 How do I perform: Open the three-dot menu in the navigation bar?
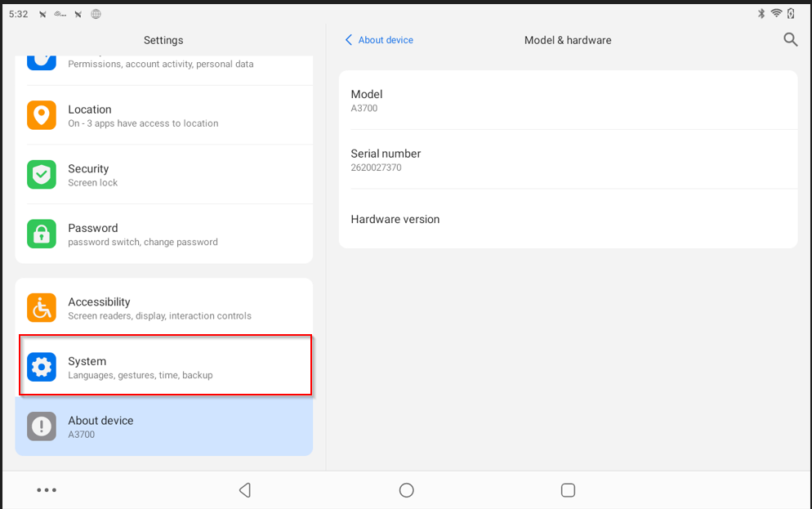[47, 490]
